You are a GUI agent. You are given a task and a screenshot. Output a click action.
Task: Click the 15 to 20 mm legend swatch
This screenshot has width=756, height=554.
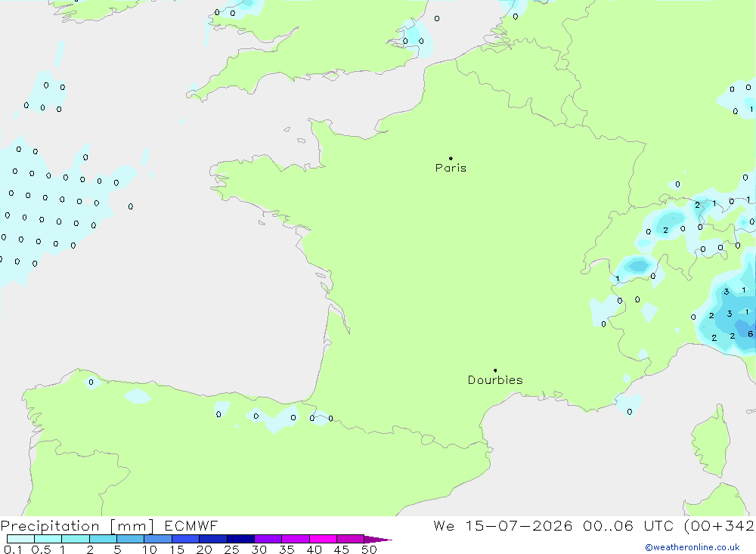click(x=186, y=539)
